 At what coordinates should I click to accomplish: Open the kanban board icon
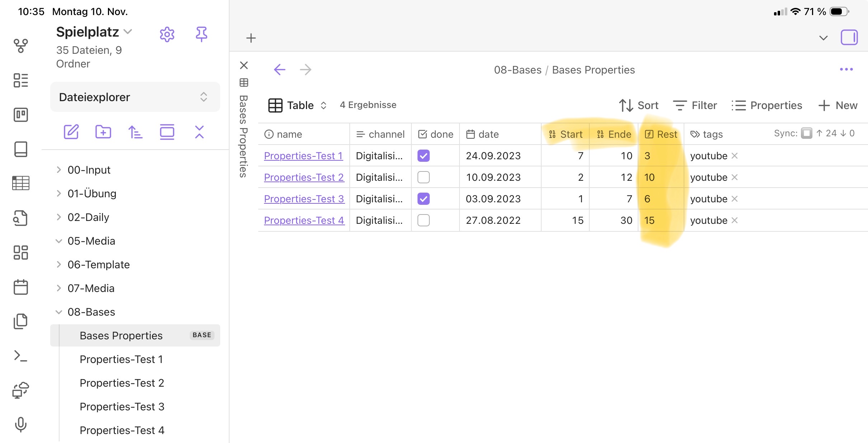click(20, 115)
